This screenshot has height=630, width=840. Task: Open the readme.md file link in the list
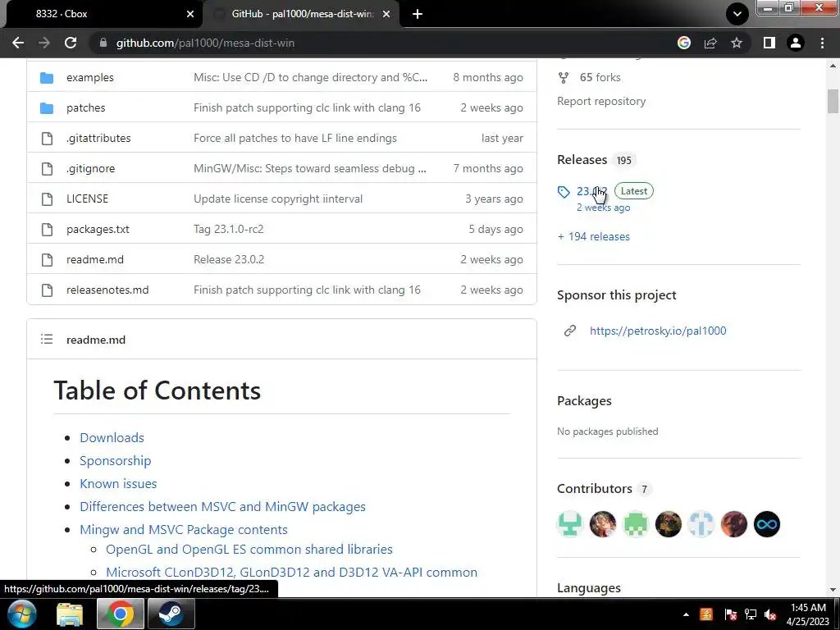tap(95, 259)
